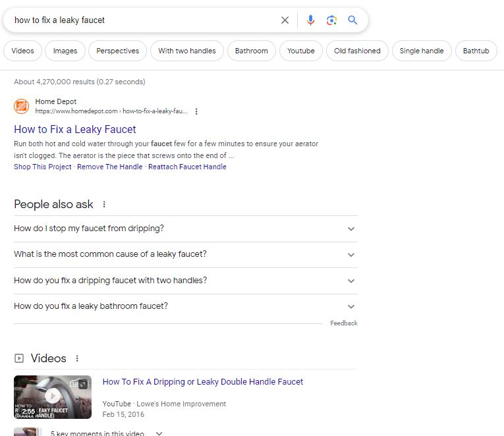
Task: Click the Home Depot favicon logo
Action: coord(22,106)
